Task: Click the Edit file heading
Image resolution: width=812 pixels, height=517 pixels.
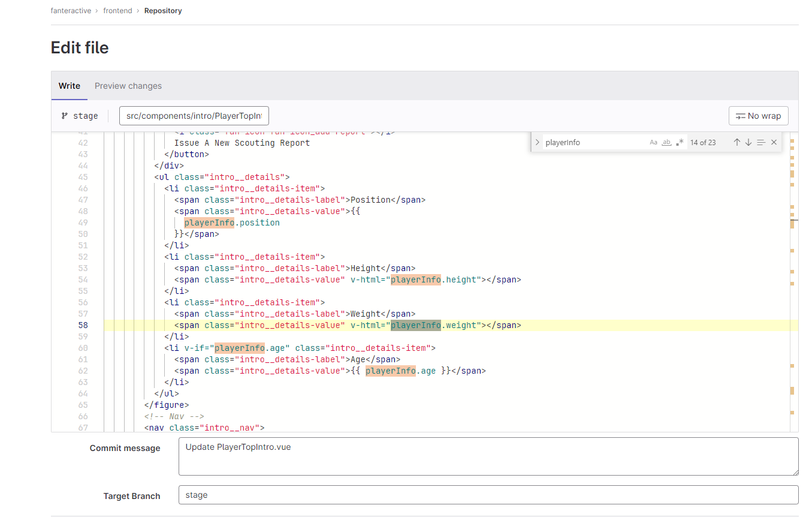Action: point(80,47)
